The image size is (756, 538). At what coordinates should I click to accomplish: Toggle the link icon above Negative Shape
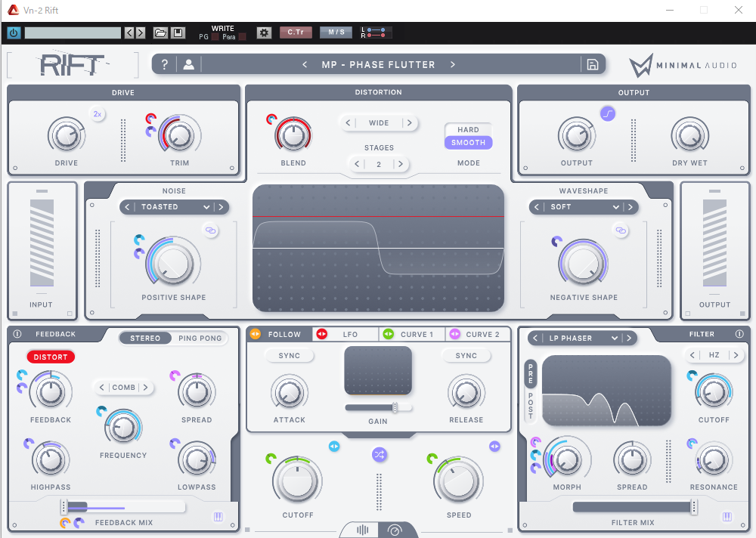tap(621, 231)
